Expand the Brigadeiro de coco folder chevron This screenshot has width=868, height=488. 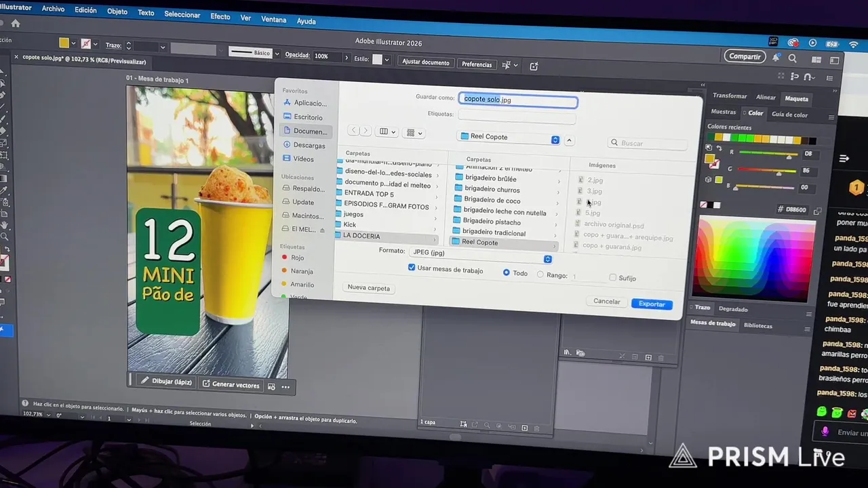tap(559, 203)
